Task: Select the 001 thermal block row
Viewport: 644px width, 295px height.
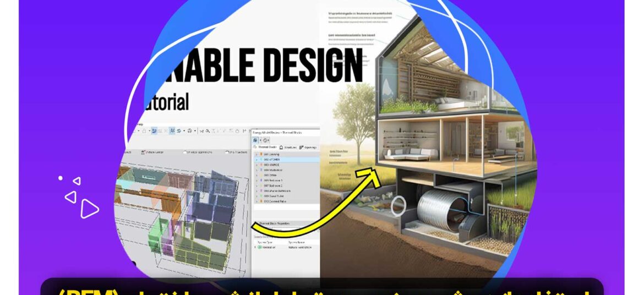Action: [287, 155]
